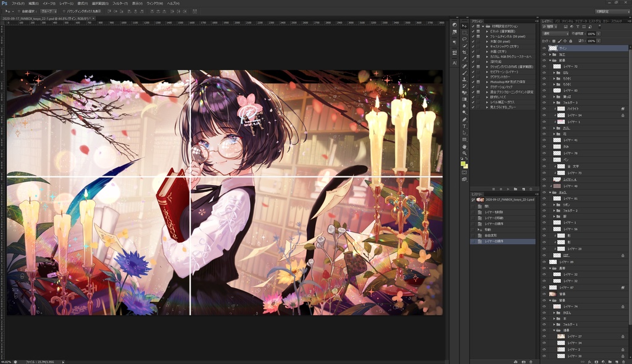Expand the 加工 layer group
The height and width of the screenshot is (364, 632).
(550, 54)
